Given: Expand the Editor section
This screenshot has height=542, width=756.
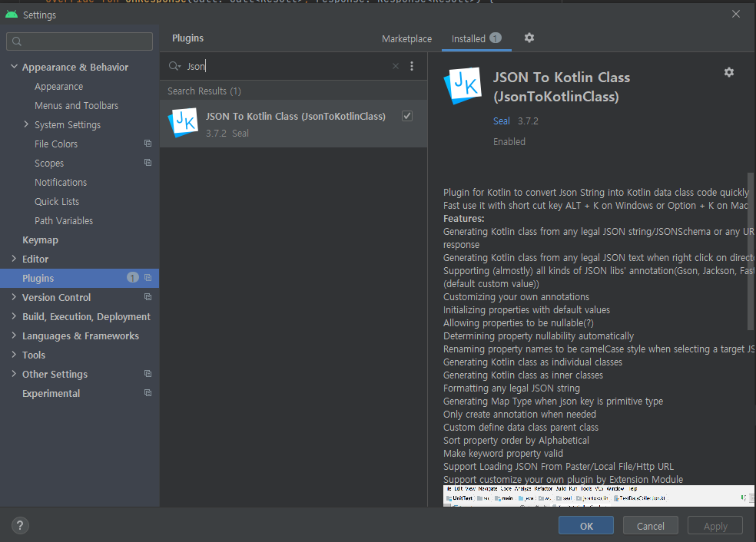Looking at the screenshot, I should [14, 259].
